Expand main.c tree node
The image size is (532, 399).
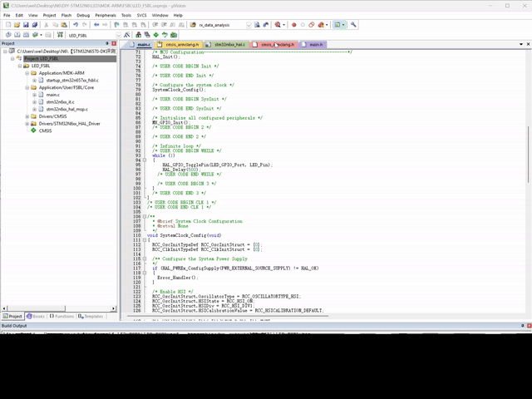[34, 95]
